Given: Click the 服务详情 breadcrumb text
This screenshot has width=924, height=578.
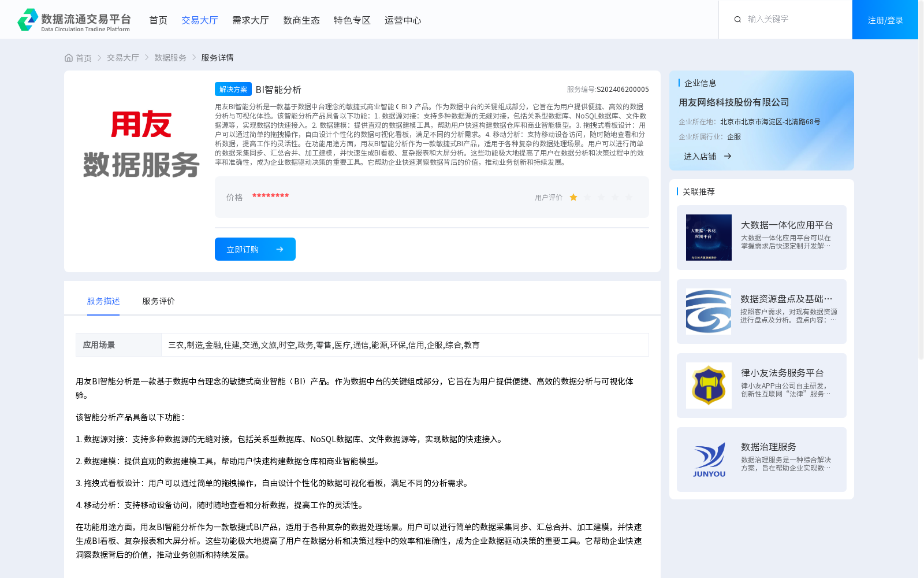Looking at the screenshot, I should [x=217, y=58].
